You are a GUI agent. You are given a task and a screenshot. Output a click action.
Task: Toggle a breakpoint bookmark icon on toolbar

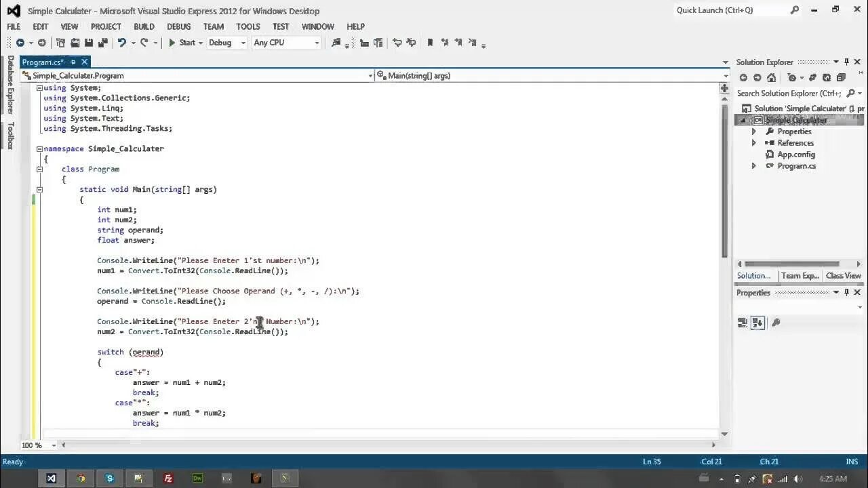click(430, 43)
